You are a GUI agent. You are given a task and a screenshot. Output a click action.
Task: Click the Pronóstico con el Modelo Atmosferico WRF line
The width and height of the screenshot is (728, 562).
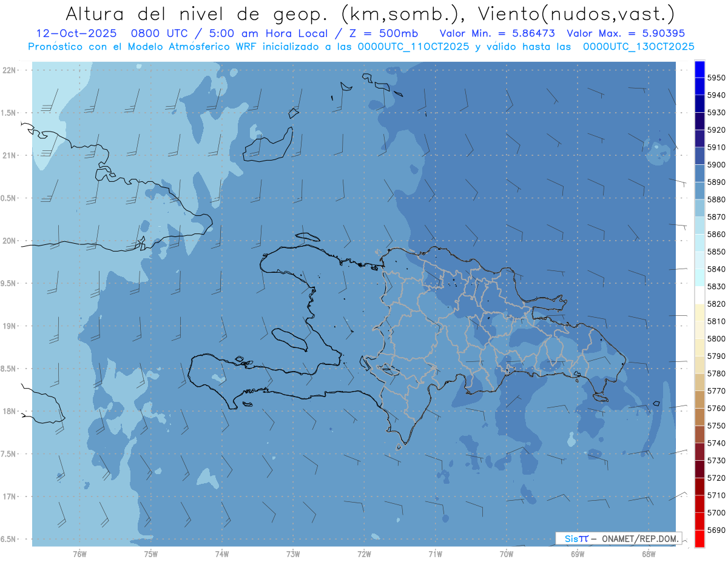point(362,46)
